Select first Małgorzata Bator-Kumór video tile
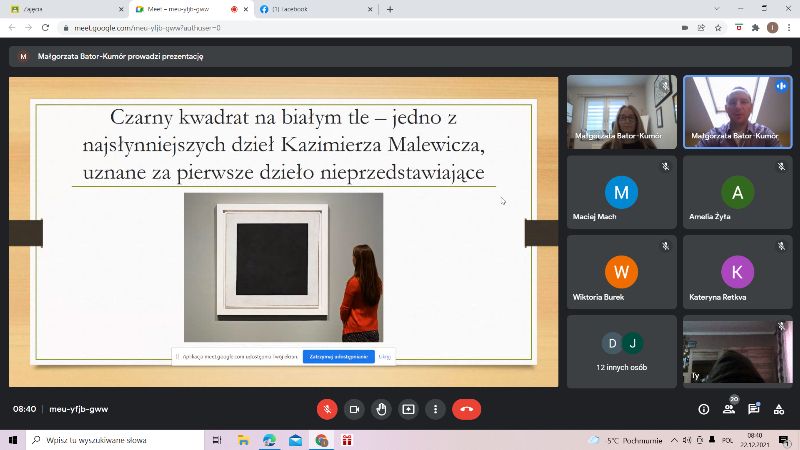800x450 pixels. [x=621, y=112]
